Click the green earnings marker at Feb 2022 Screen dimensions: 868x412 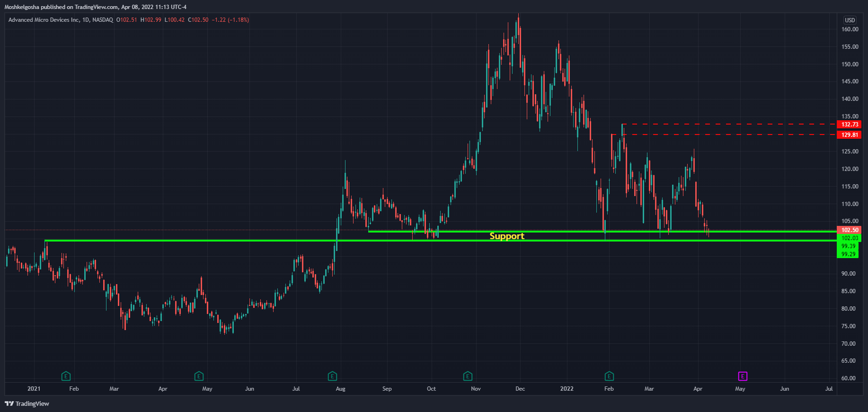click(609, 376)
